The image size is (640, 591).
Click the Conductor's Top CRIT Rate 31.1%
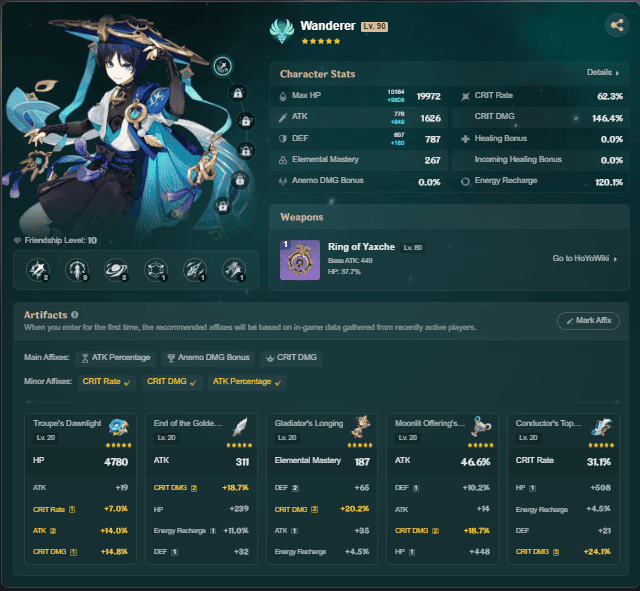click(x=563, y=461)
